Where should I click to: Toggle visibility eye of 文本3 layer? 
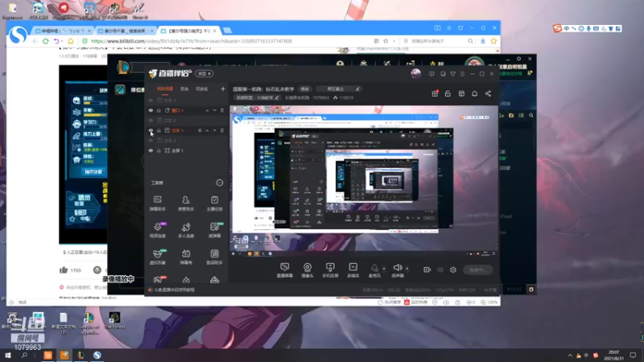coord(151,101)
